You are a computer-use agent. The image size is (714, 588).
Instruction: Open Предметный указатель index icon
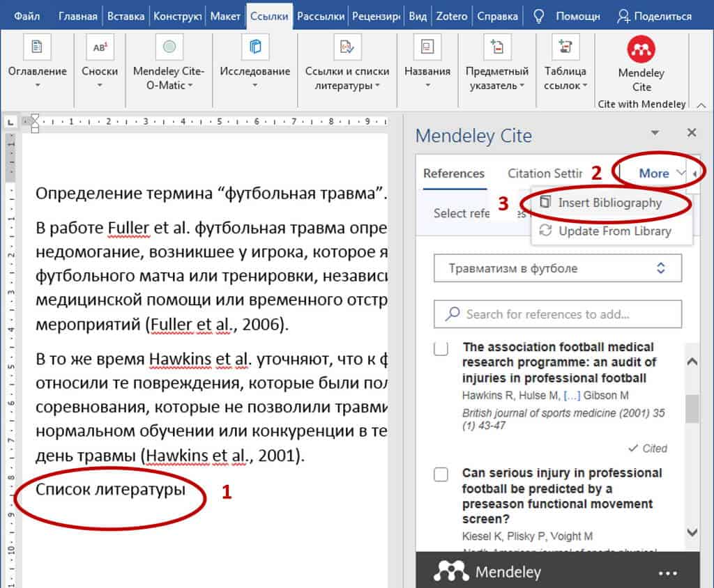click(496, 47)
